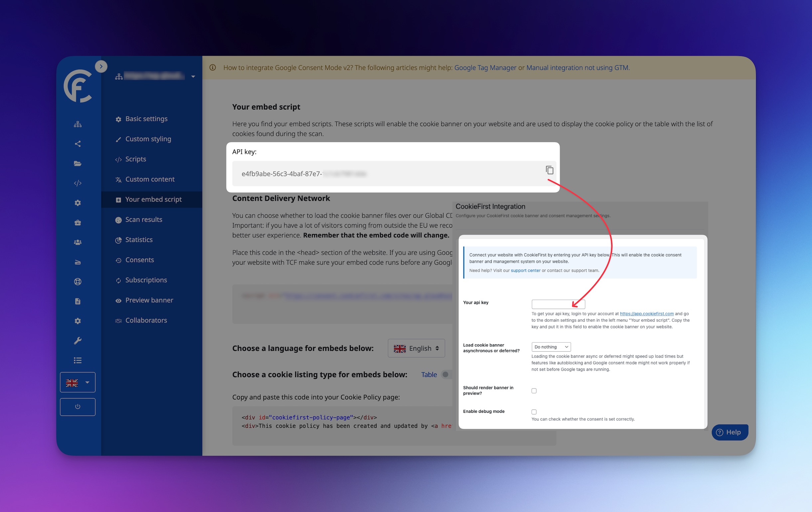Copy the API key with the copy icon
812x512 pixels.
tap(550, 170)
